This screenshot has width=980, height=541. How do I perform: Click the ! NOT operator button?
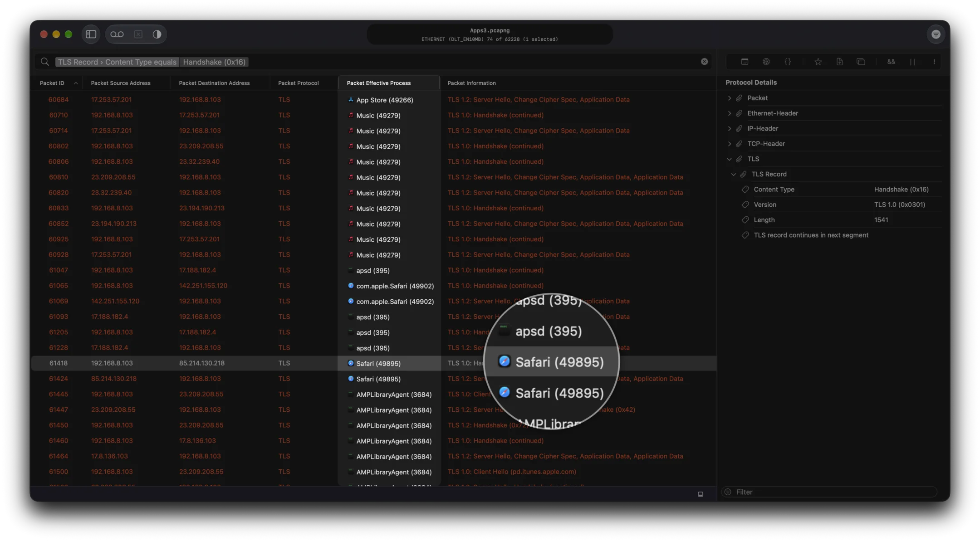click(x=934, y=62)
